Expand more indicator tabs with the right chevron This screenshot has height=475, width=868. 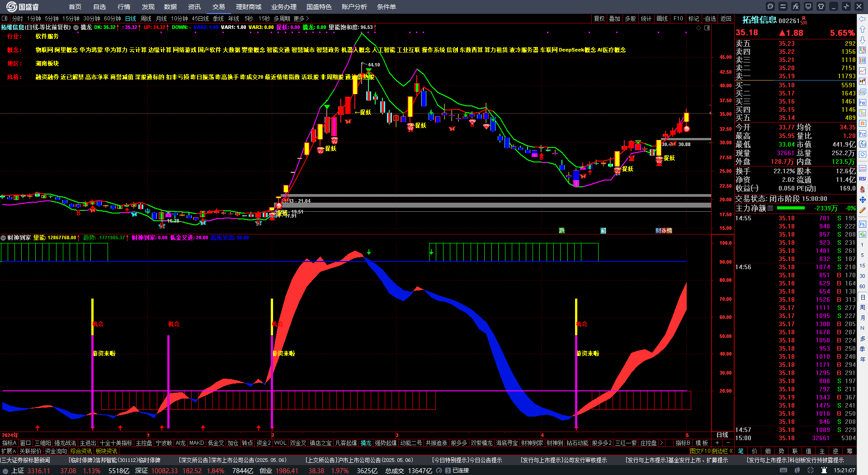pos(661,443)
